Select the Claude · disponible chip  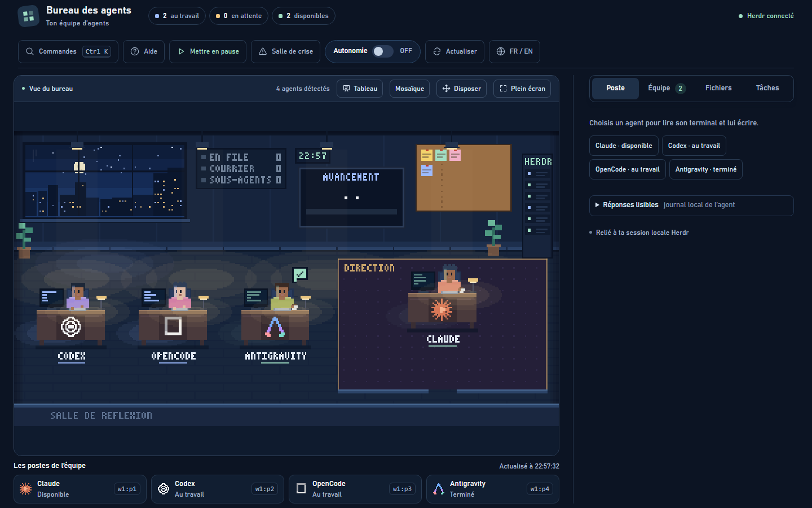(624, 146)
